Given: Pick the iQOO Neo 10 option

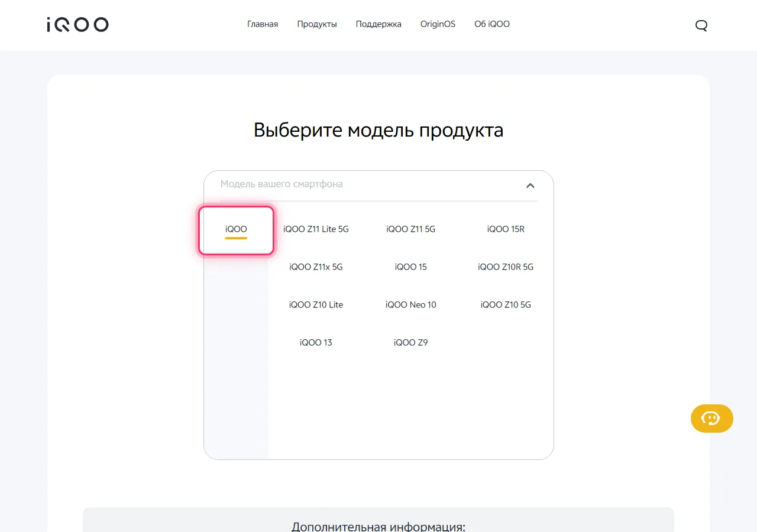Looking at the screenshot, I should pos(410,305).
